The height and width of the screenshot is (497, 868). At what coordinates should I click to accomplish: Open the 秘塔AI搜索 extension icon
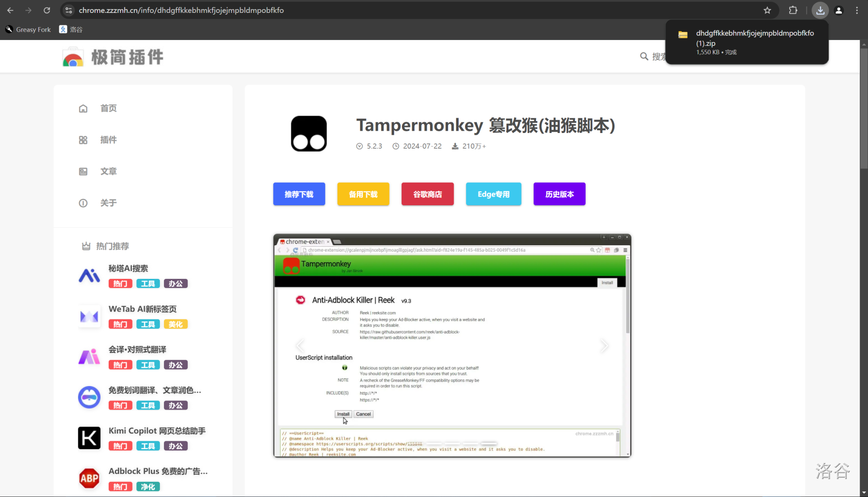[89, 276]
